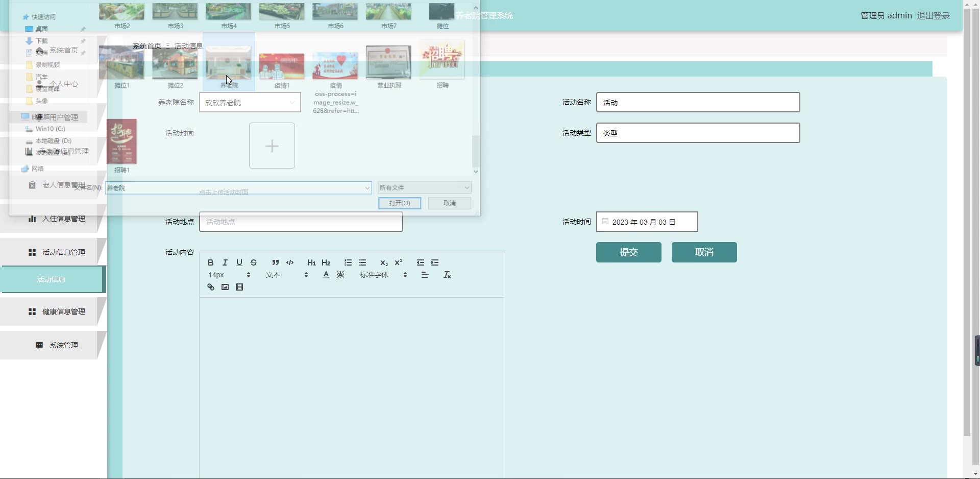Start a bulleted list in the editor
This screenshot has width=980, height=479.
[x=362, y=262]
